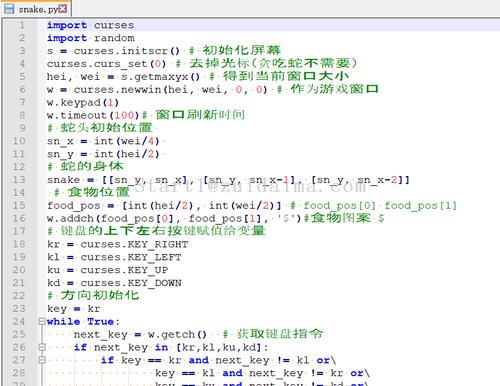The width and height of the screenshot is (500, 386).
Task: Click 'snake = [[sn_y, sn_x]' list start
Action: 118,180
